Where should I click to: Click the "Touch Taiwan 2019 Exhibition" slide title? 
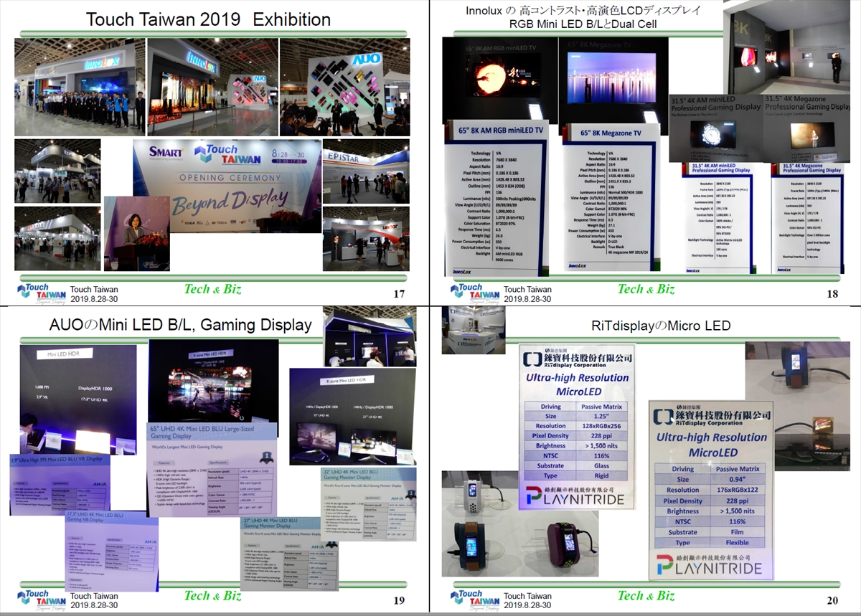coord(208,19)
